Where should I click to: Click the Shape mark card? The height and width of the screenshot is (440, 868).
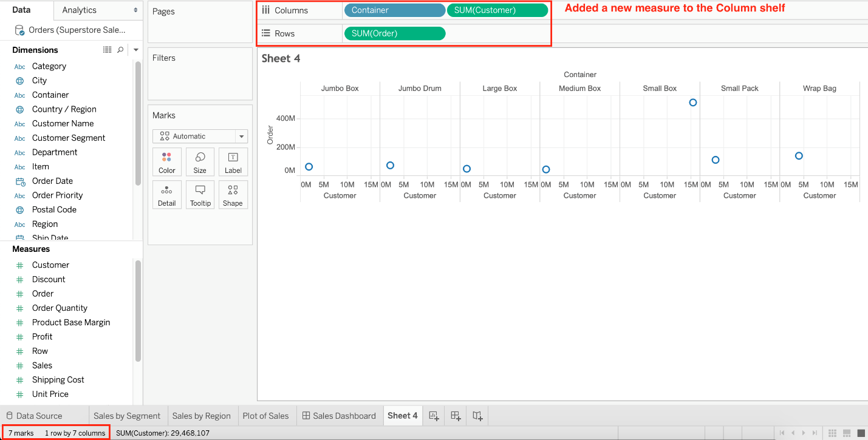tap(233, 195)
